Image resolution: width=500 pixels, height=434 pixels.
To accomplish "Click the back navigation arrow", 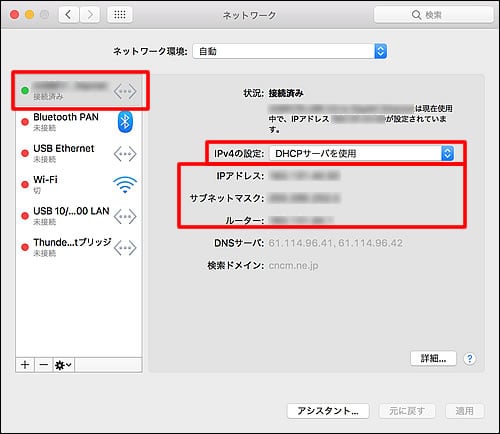I will click(69, 15).
